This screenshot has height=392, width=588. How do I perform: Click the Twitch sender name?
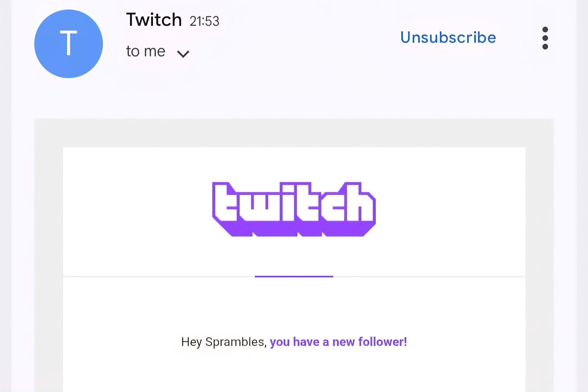click(x=154, y=20)
